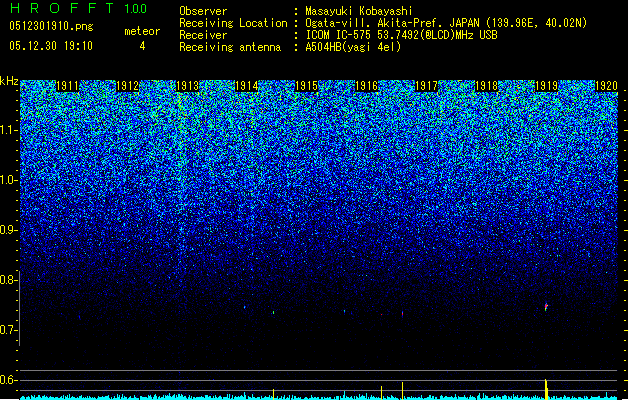The width and height of the screenshot is (629, 400).
Task: Click the tallest yellow spike in the bottom strip
Action: pos(546,389)
